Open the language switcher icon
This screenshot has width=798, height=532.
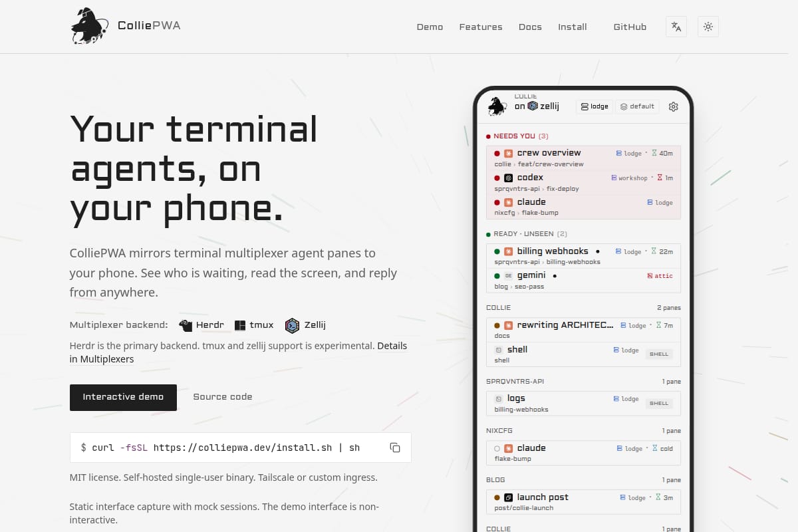[x=676, y=27]
